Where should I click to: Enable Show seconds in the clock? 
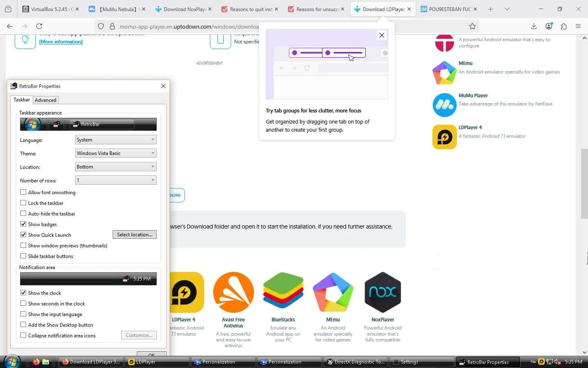point(23,303)
